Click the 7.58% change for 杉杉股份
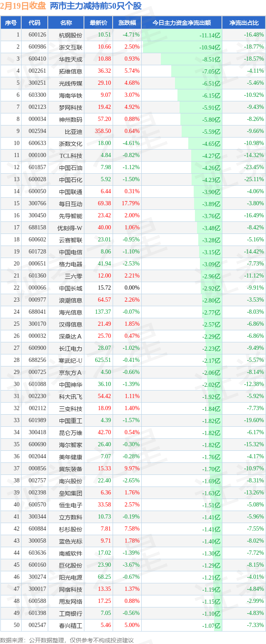This screenshot has width=266, height=644. tap(132, 529)
